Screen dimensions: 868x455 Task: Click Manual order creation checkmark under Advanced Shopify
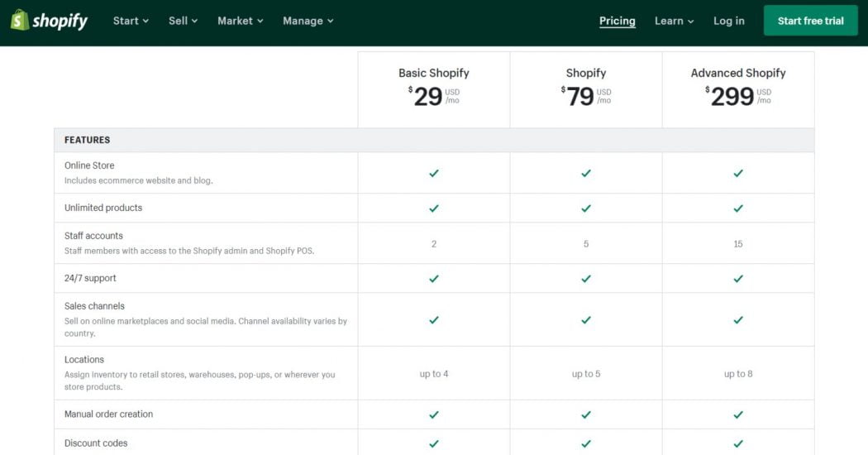coord(738,414)
